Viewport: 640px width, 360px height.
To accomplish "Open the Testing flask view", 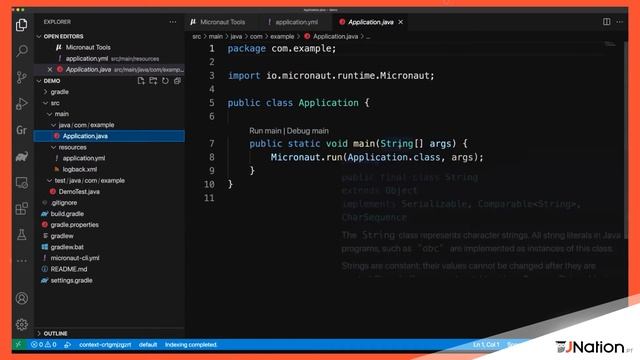I will click(22, 235).
